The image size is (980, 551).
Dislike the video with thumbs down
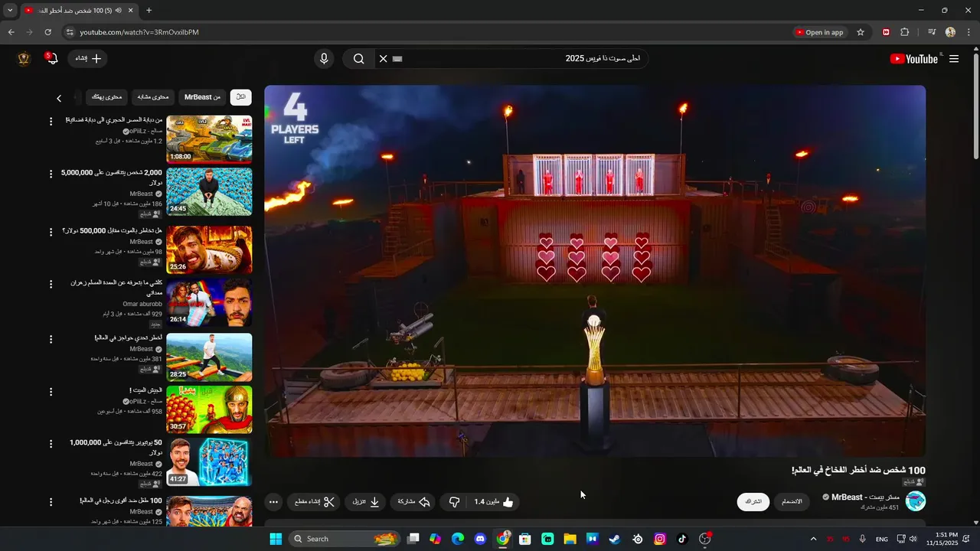coord(454,502)
